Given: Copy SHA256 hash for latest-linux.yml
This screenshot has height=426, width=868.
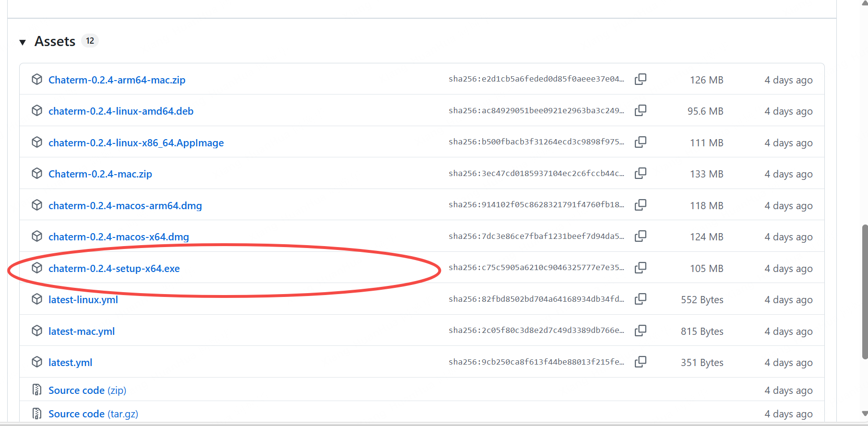Looking at the screenshot, I should (x=641, y=299).
